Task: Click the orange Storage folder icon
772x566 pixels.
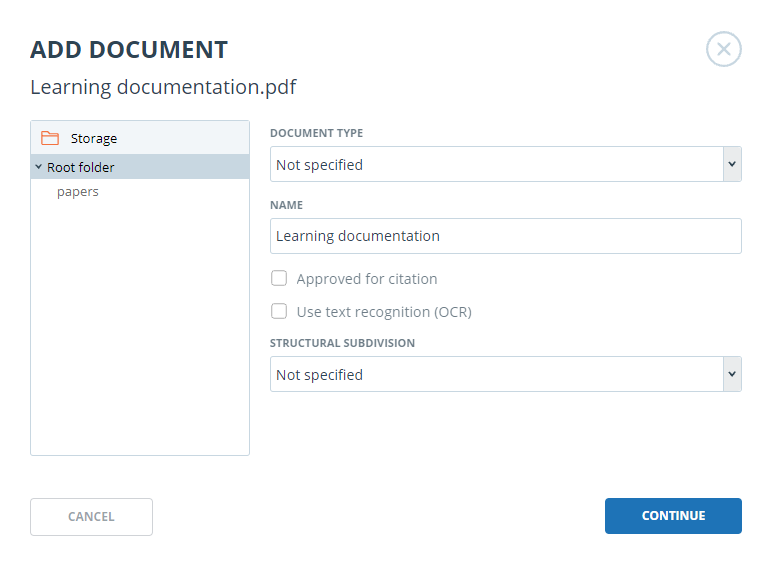Action: click(x=50, y=138)
